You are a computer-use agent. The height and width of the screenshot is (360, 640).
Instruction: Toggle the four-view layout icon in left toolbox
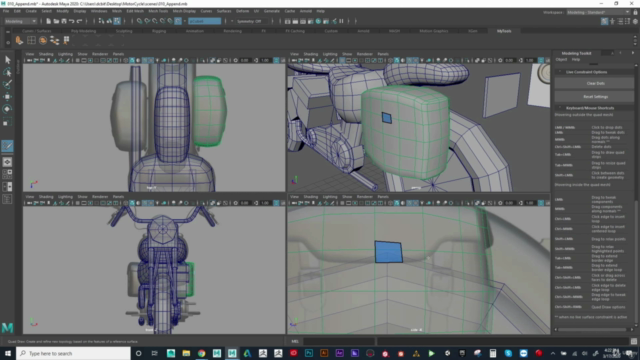(7, 174)
